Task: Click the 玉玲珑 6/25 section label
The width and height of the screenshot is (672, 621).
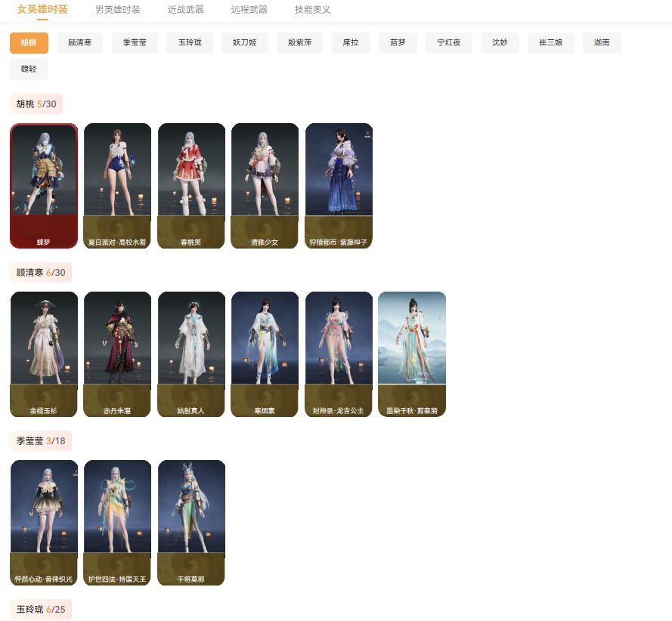Action: tap(41, 609)
